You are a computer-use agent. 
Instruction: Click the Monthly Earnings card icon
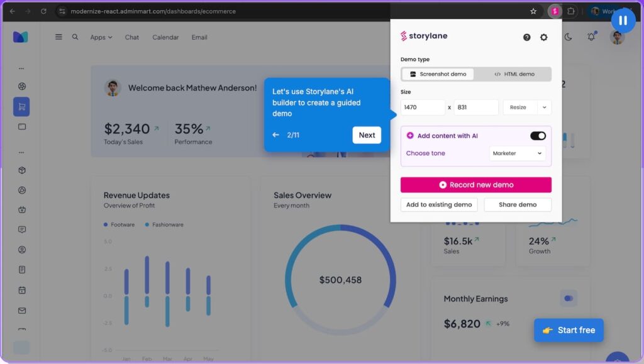[569, 299]
